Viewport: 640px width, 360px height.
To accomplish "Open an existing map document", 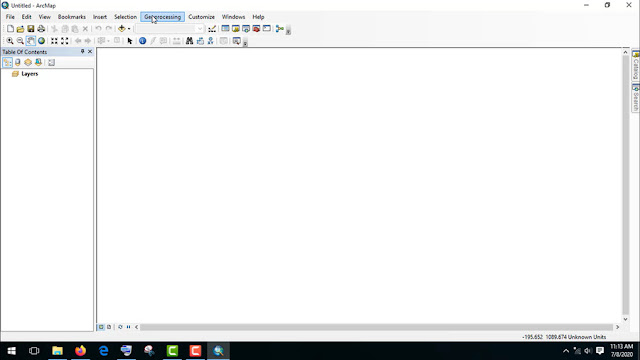I will pos(20,29).
